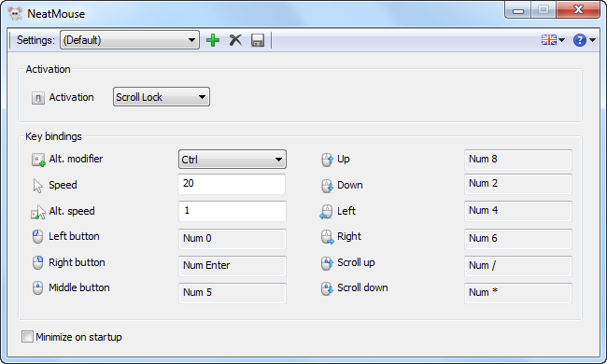
Task: Select the Right binding field Num 6
Action: [x=518, y=239]
